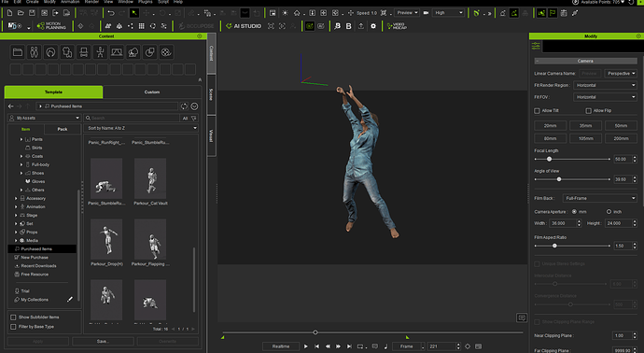Image resolution: width=644 pixels, height=353 pixels.
Task: Adjust the Film Aspect Ratio slider handle
Action: pos(554,246)
